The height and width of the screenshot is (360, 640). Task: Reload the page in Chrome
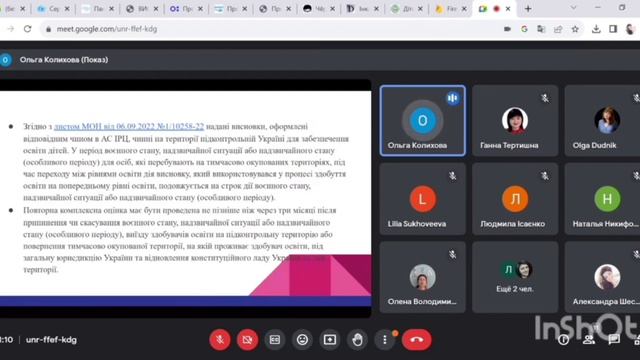[27, 29]
